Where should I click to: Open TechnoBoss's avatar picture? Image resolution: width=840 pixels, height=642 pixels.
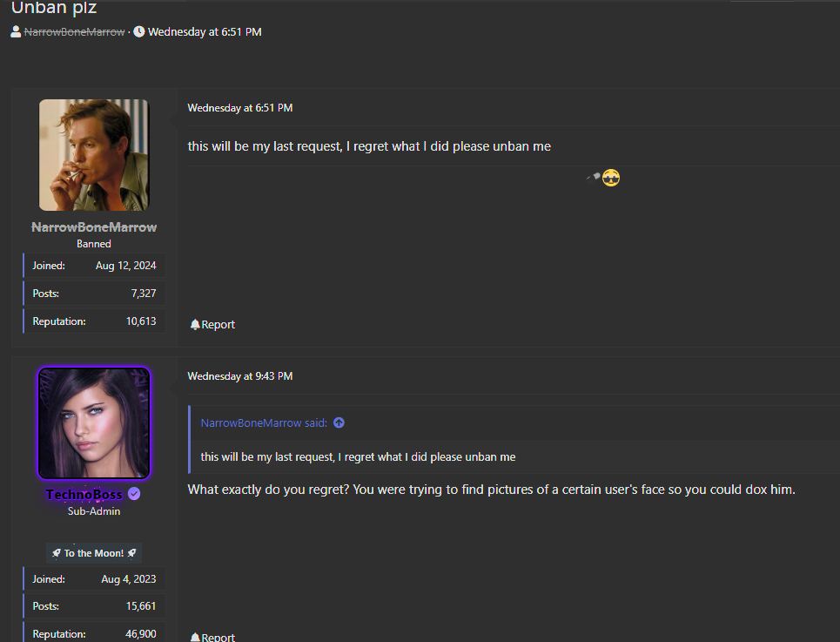click(94, 423)
